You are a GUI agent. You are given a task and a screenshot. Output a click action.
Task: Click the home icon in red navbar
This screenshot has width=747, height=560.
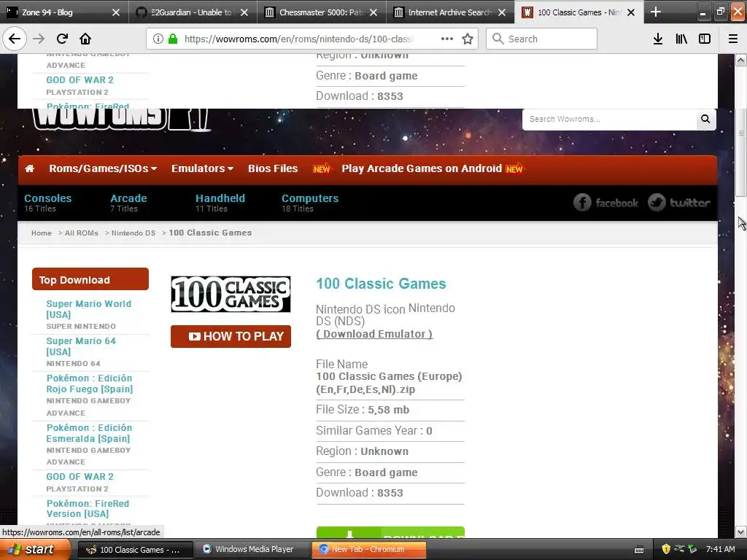pos(29,168)
